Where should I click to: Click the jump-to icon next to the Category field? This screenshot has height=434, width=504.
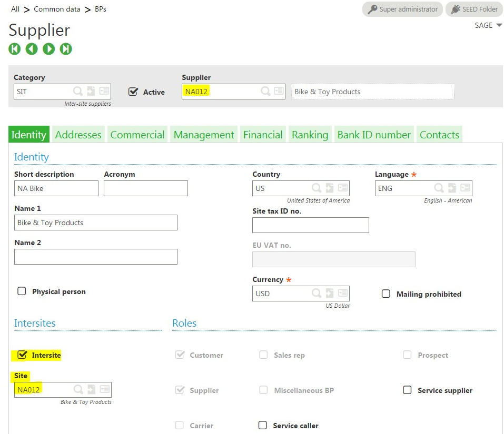click(x=92, y=90)
